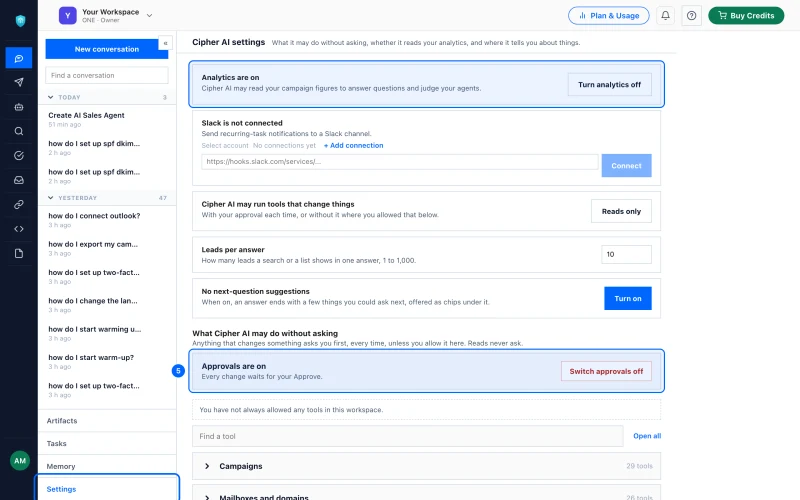Click Switch approvals off
800x500 pixels.
point(606,371)
